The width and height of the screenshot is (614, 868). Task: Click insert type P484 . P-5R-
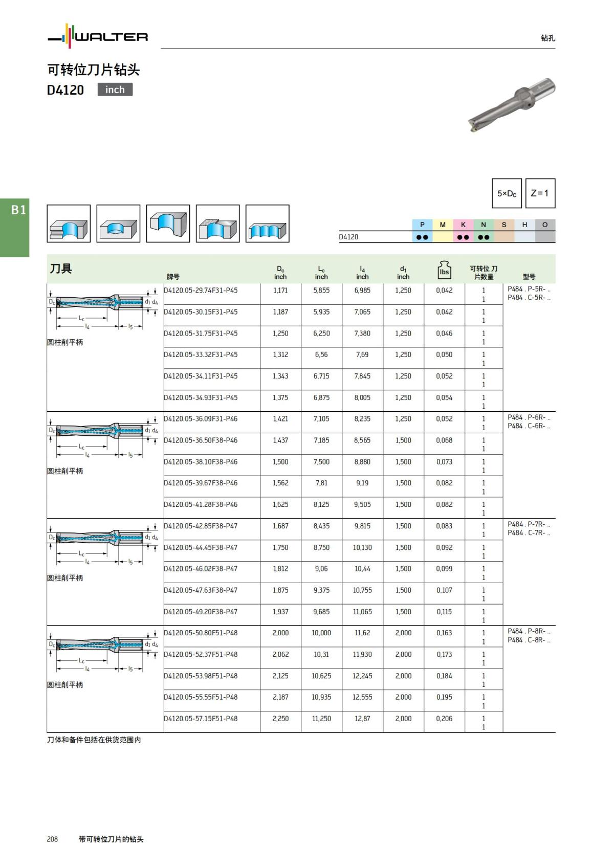coord(529,289)
